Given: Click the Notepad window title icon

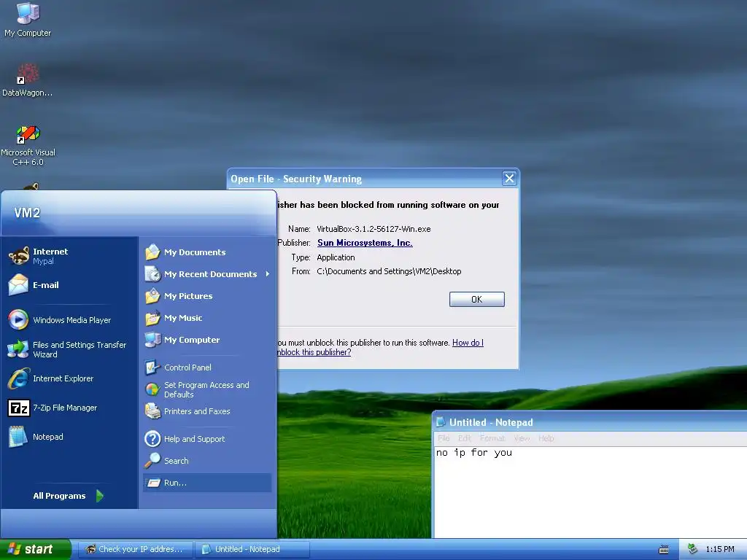Looking at the screenshot, I should click(441, 422).
